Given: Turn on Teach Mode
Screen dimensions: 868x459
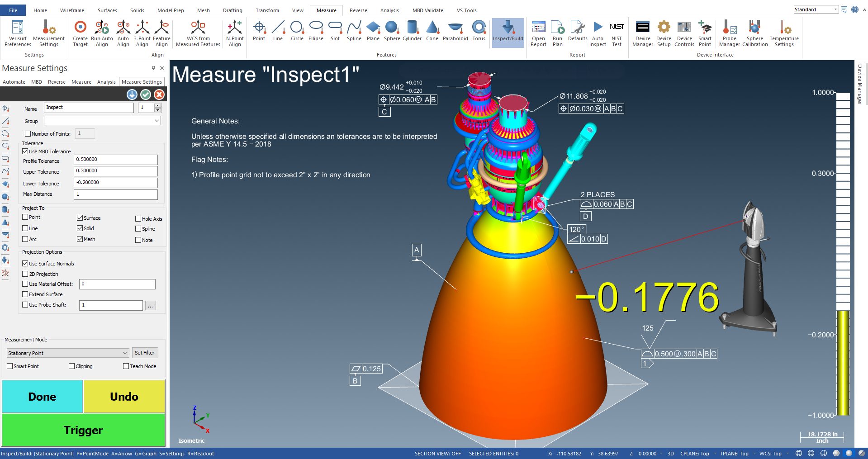Looking at the screenshot, I should (x=125, y=366).
